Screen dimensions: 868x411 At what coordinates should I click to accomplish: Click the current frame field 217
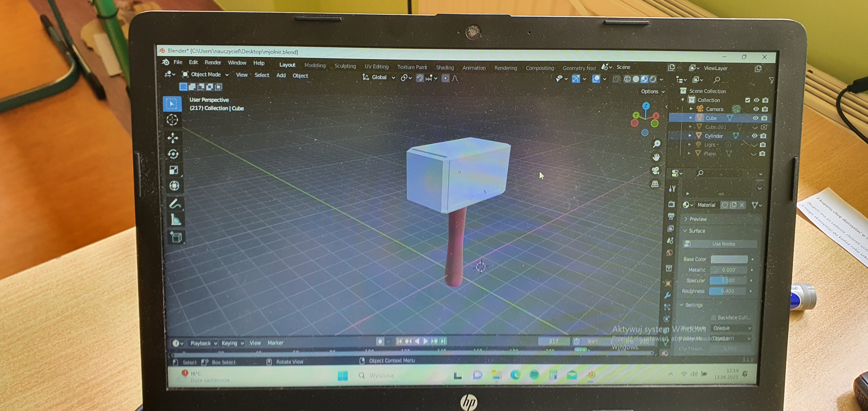(554, 341)
